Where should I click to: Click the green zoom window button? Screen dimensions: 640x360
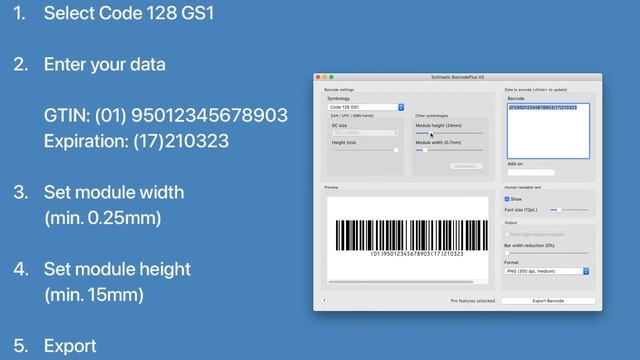[x=331, y=77]
